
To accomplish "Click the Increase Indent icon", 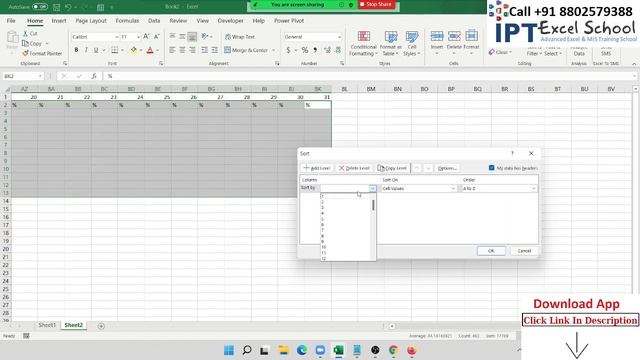I will point(215,50).
